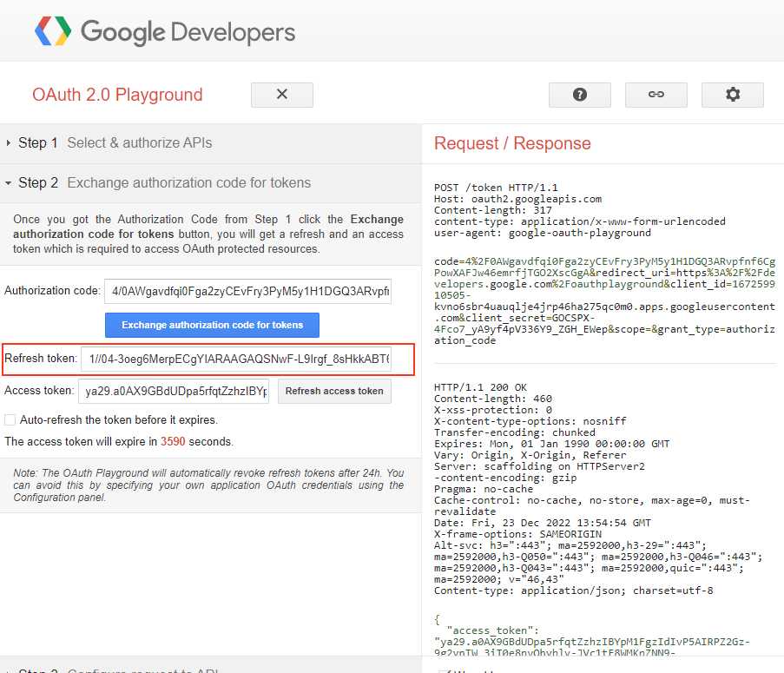Image resolution: width=784 pixels, height=673 pixels.
Task: Enable Auto-refresh the token checkbox
Action: [10, 419]
